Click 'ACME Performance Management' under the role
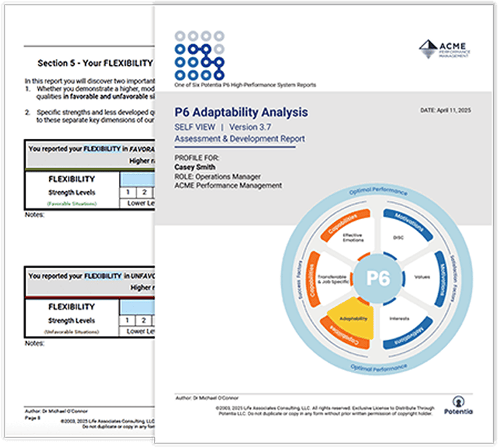The height and width of the screenshot is (448, 498). click(x=228, y=185)
